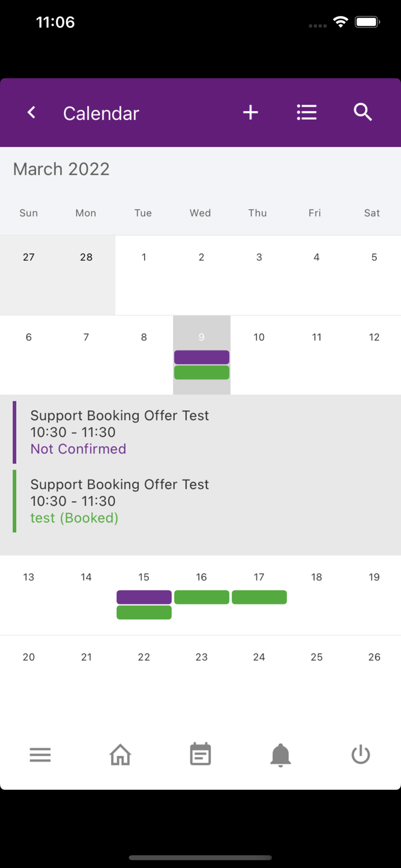Tap the power logout icon

tap(360, 755)
